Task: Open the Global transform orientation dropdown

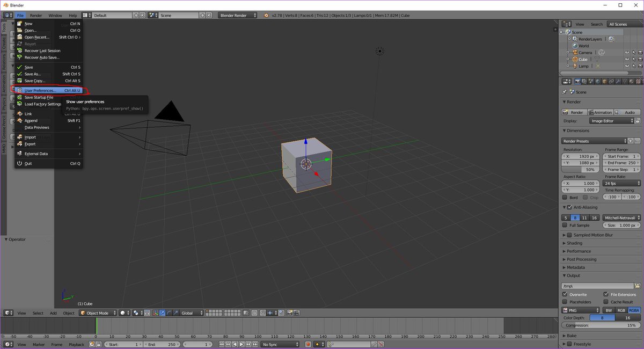Action: (x=192, y=313)
